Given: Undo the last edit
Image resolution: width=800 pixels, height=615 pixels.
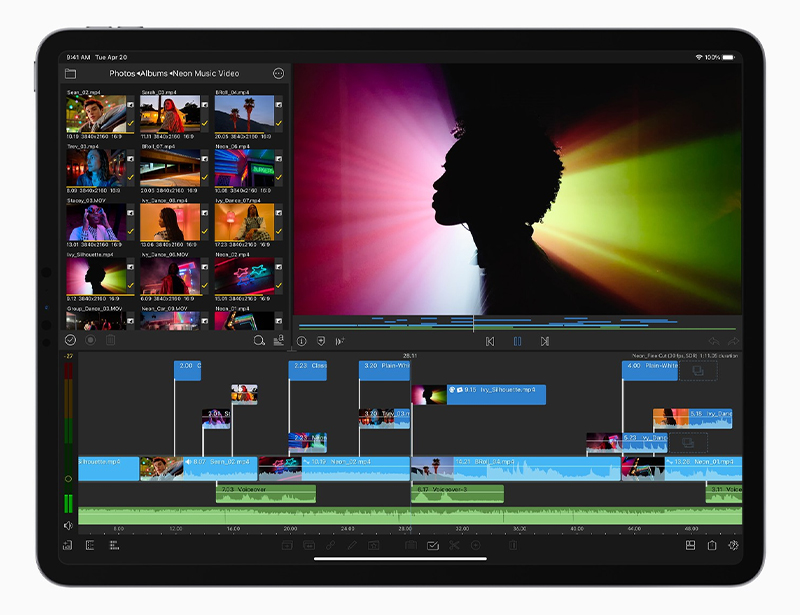Looking at the screenshot, I should click(x=714, y=340).
